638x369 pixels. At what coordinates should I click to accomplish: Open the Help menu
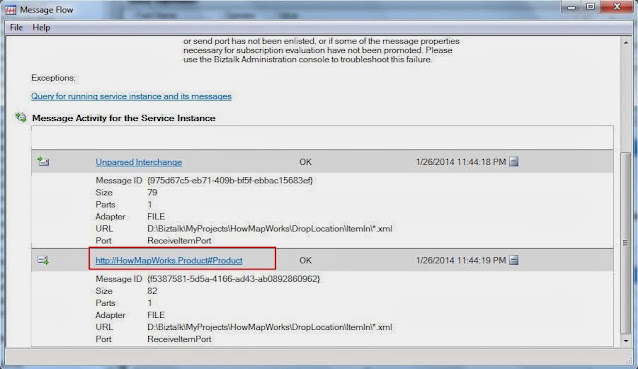coord(41,28)
